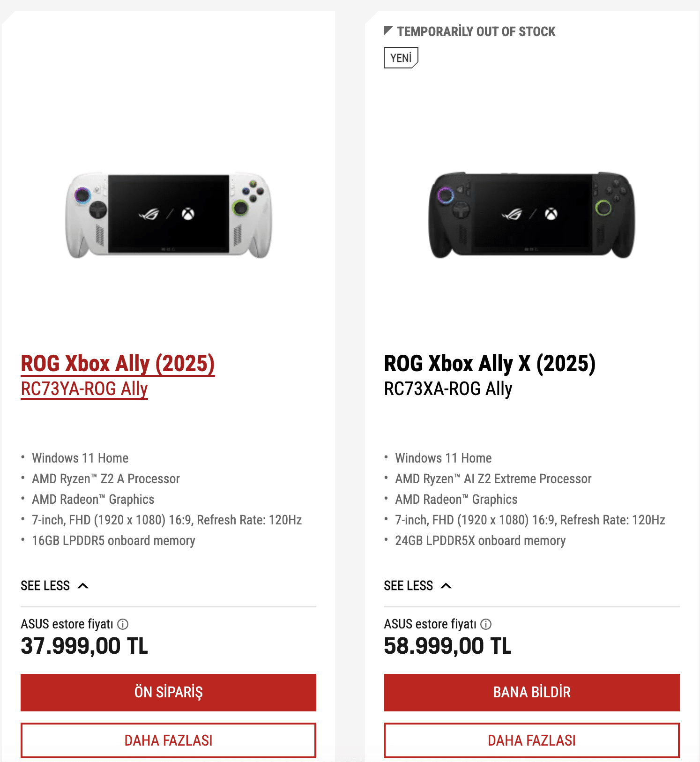The width and height of the screenshot is (700, 762).
Task: Open the ROG Xbox Ally X (2025) title
Action: click(x=490, y=364)
